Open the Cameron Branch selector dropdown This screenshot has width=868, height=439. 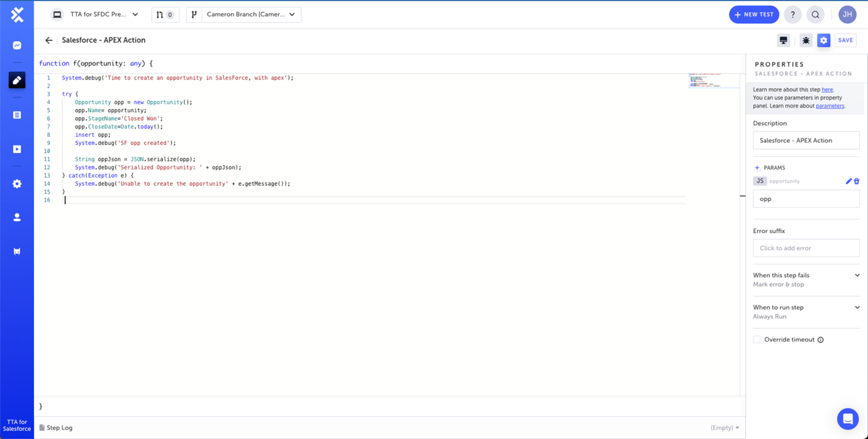[x=250, y=14]
